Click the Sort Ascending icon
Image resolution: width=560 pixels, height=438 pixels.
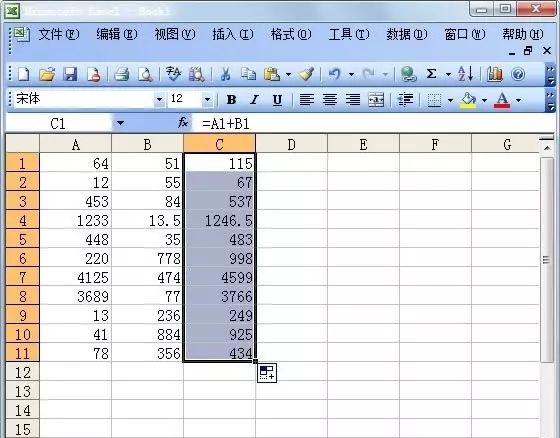[465, 74]
